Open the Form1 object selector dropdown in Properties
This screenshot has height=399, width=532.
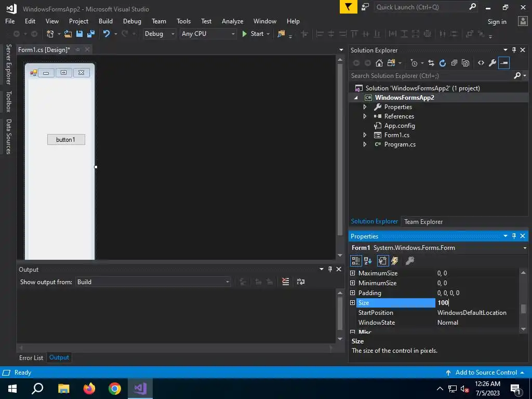click(525, 248)
